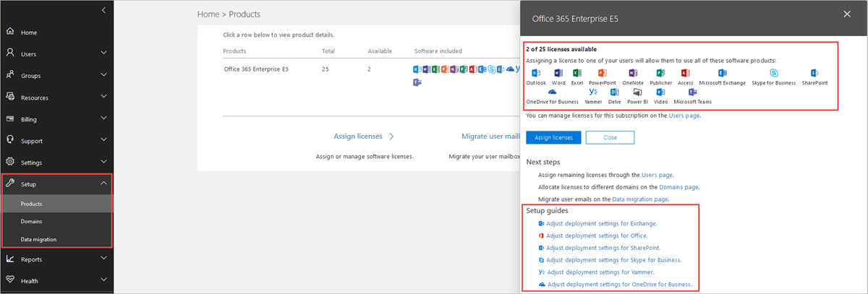Click the Excel product icon
Image resolution: width=868 pixels, height=294 pixels.
point(576,73)
